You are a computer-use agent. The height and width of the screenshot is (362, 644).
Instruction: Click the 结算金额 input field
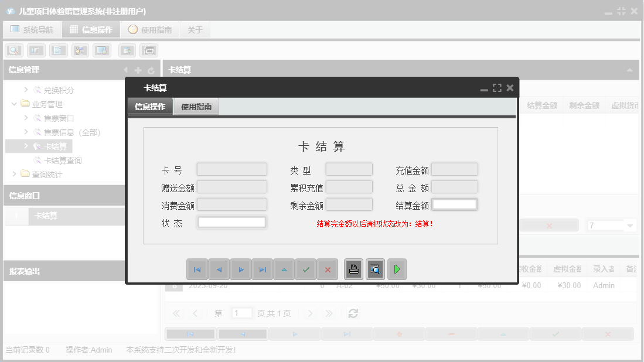pyautogui.click(x=455, y=204)
